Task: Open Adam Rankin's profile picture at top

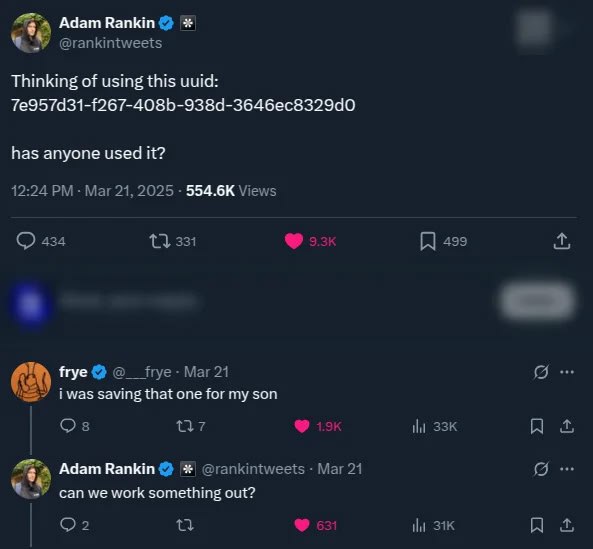Action: tap(31, 33)
